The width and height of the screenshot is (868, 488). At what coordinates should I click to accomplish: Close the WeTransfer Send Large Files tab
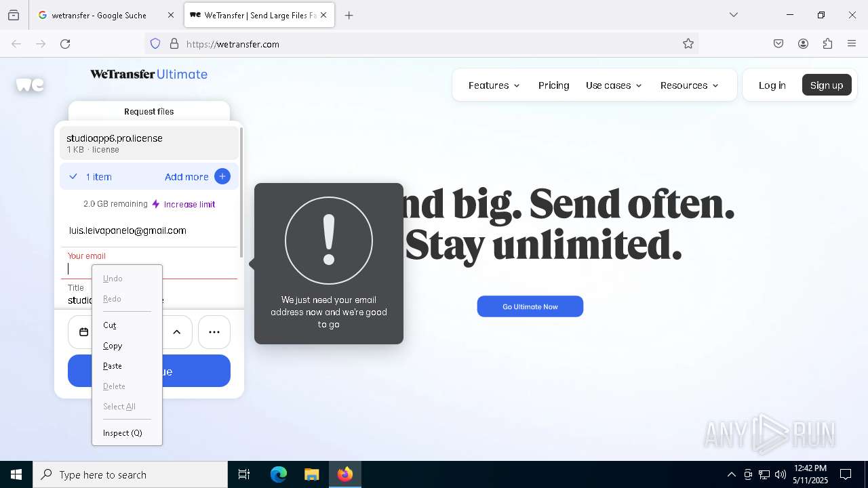323,15
